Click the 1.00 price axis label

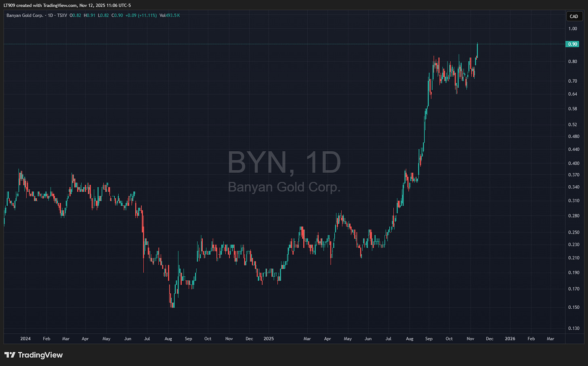pos(572,29)
